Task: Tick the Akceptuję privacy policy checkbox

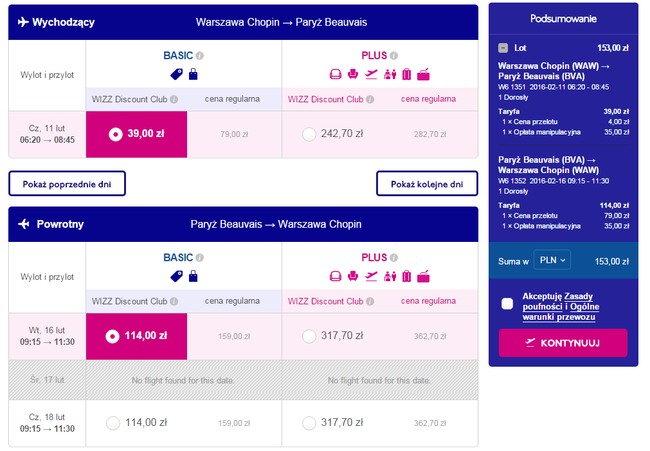Action: pos(508,303)
